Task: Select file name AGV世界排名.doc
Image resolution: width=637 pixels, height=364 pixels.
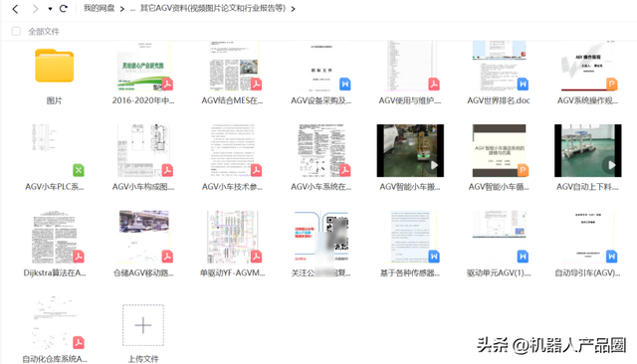Action: coord(499,100)
